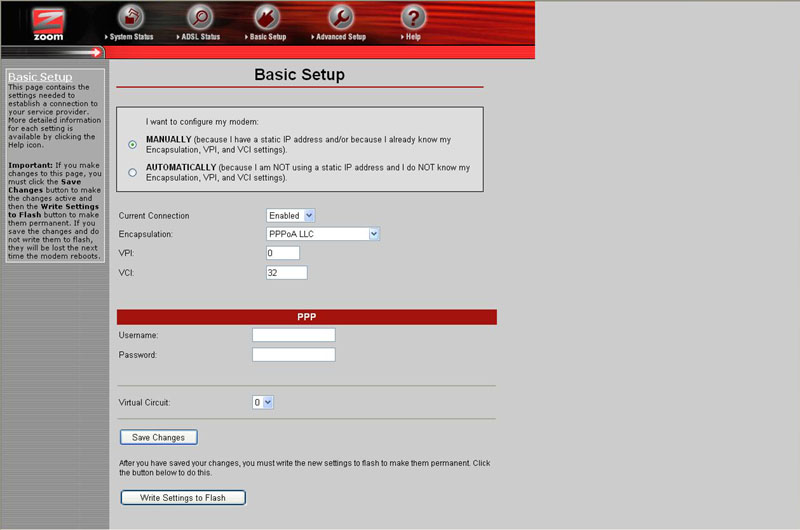Select the MANUALLY configuration radio button
The width and height of the screenshot is (800, 530).
pyautogui.click(x=133, y=144)
